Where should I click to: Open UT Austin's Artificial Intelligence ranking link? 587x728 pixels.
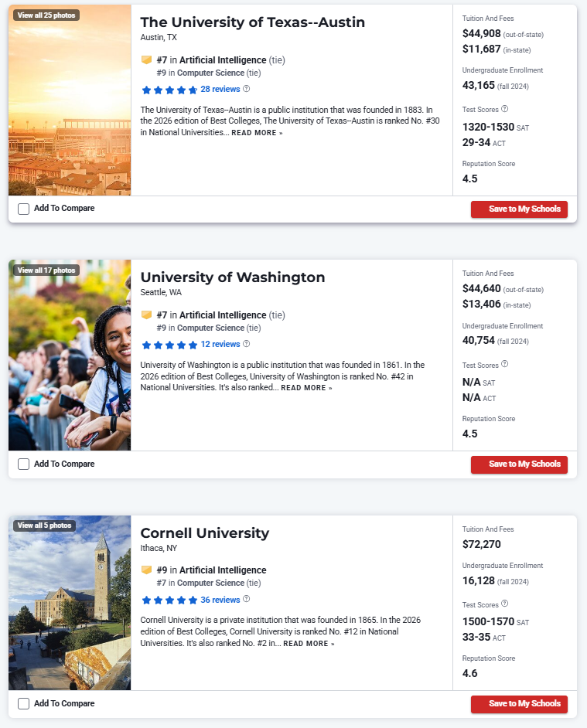[223, 60]
